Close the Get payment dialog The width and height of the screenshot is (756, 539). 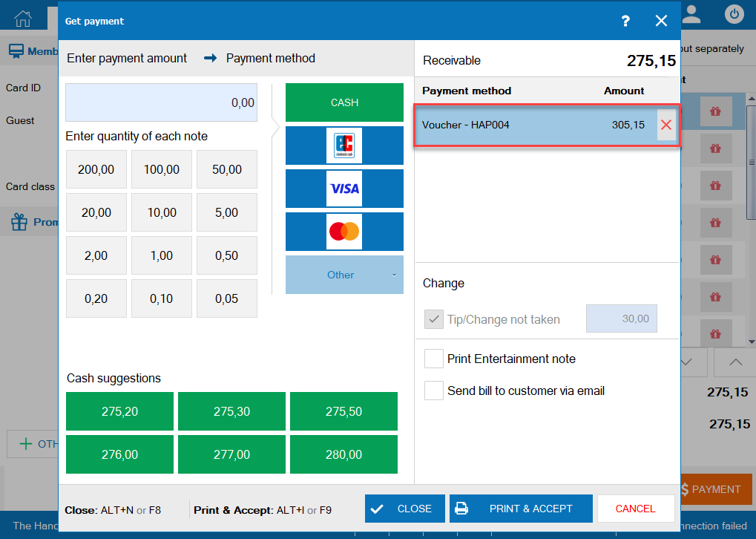coord(661,21)
